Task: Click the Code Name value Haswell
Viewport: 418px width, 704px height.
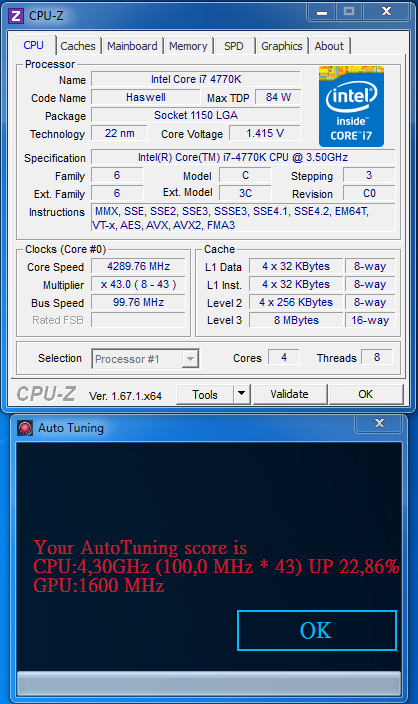Action: [x=145, y=97]
